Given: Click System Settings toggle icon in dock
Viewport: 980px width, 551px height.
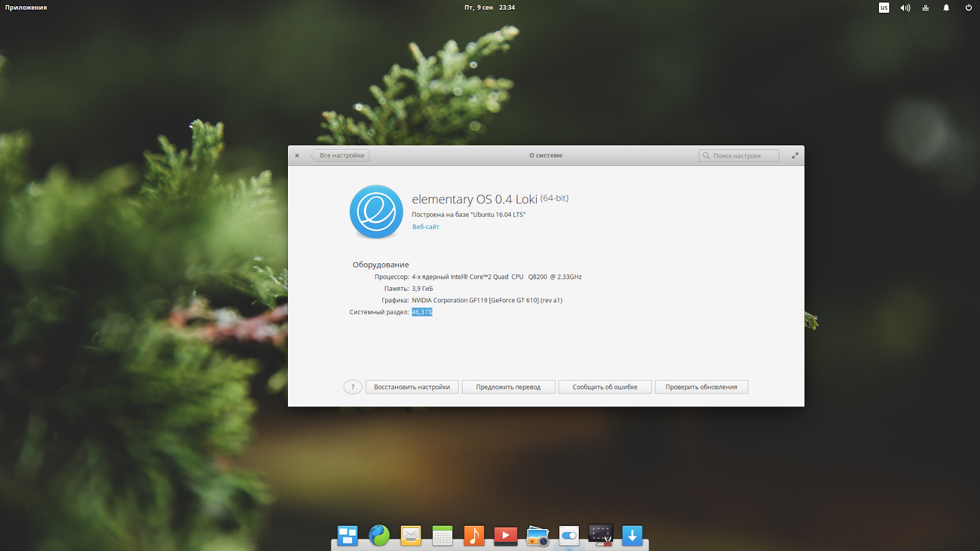Looking at the screenshot, I should pos(569,536).
